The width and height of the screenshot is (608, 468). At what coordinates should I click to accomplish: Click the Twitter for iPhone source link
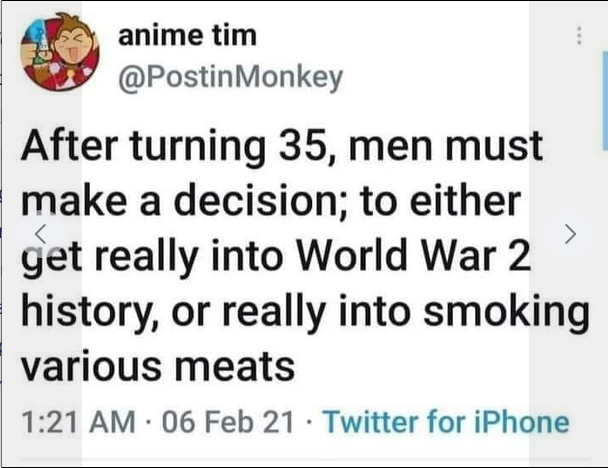click(x=448, y=422)
